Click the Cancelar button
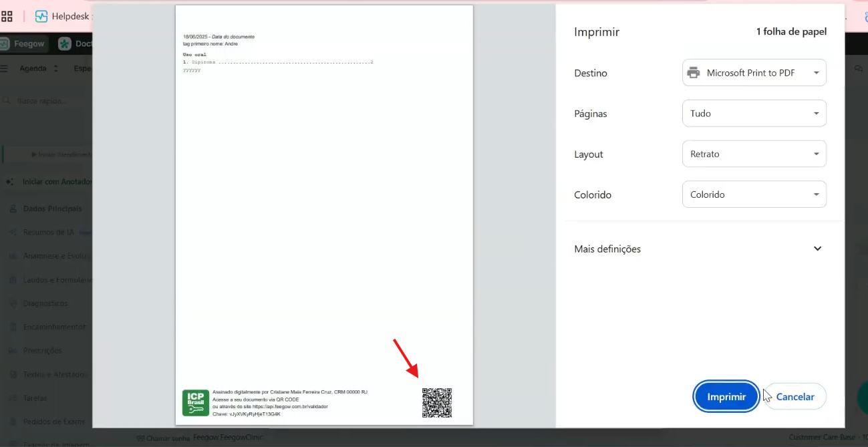 coord(795,397)
